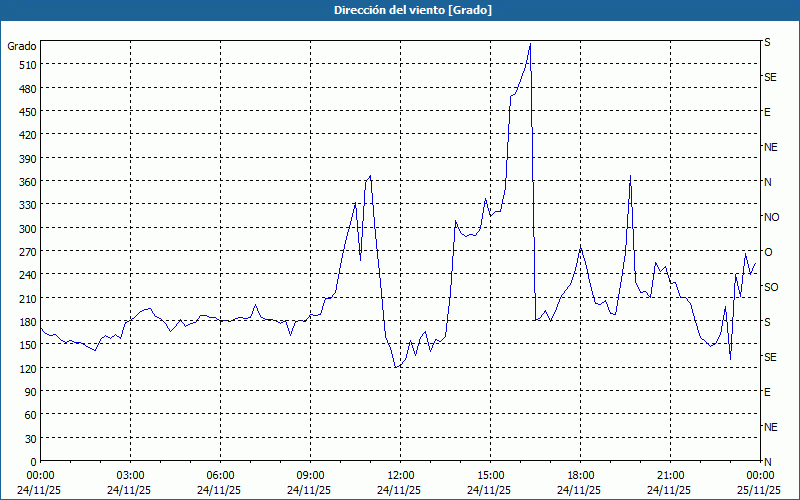Click the 03:00 time axis label
The height and width of the screenshot is (500, 800).
[x=130, y=476]
